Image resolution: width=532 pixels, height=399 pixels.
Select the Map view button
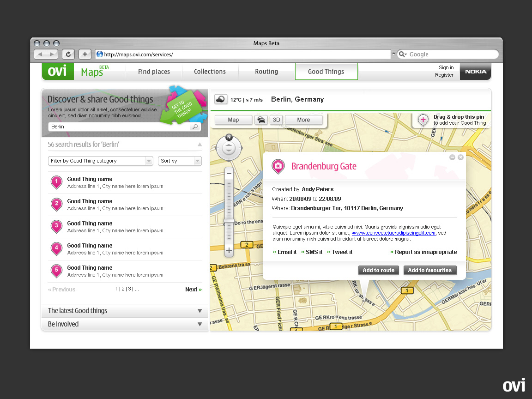tap(233, 120)
